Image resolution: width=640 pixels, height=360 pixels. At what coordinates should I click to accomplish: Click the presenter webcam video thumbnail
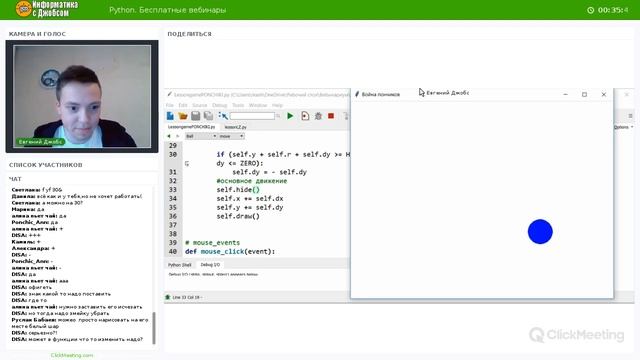pyautogui.click(x=82, y=96)
